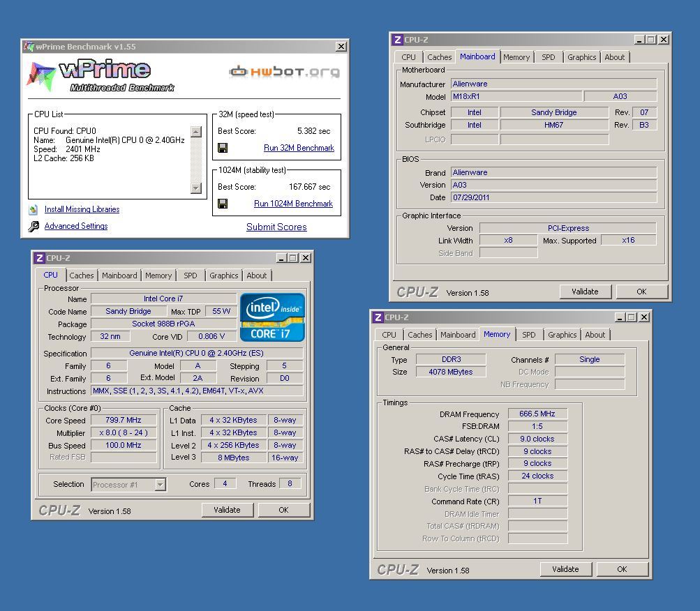Open CPU tab in Memory window

click(x=389, y=335)
